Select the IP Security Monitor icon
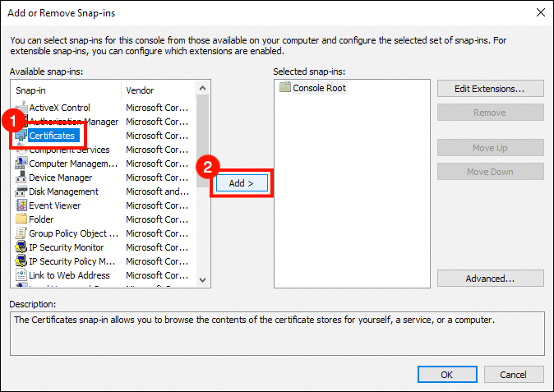554x392 pixels. (22, 247)
